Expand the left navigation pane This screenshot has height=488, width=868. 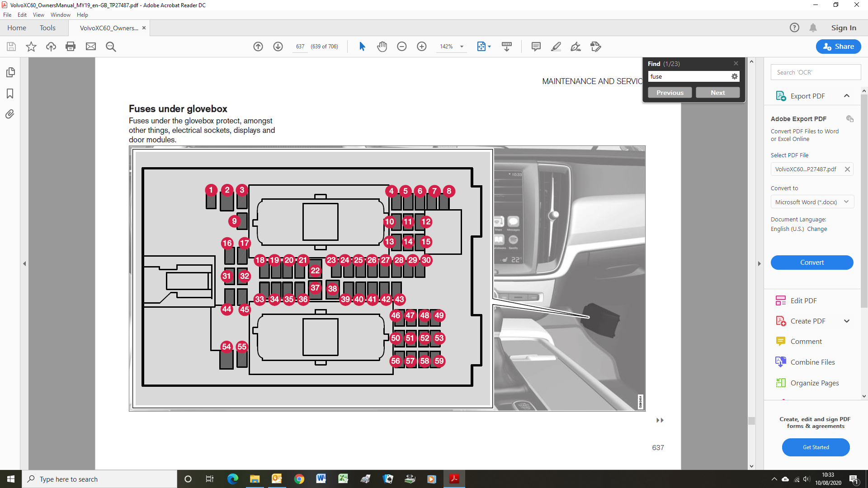[x=24, y=263]
